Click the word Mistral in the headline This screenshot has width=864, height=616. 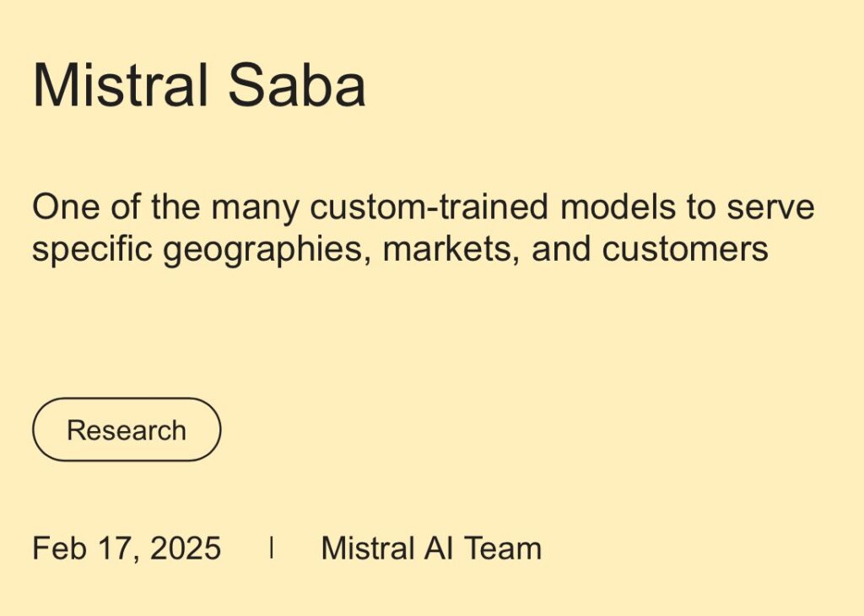pyautogui.click(x=121, y=85)
